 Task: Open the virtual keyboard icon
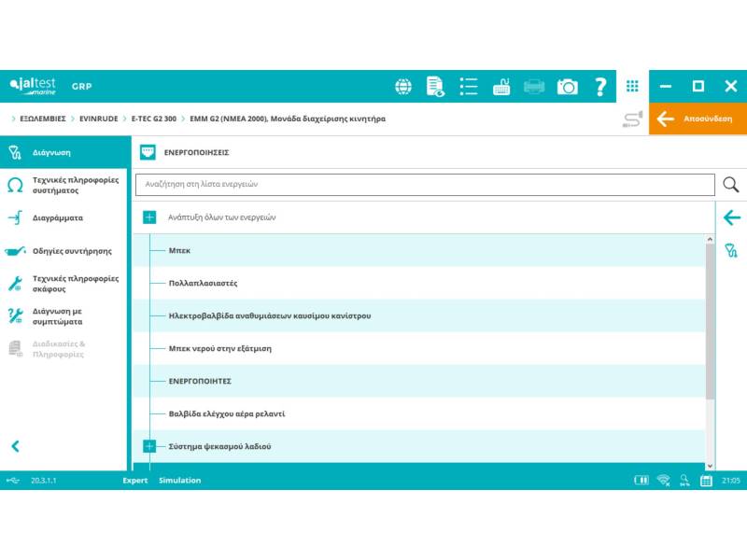501,87
